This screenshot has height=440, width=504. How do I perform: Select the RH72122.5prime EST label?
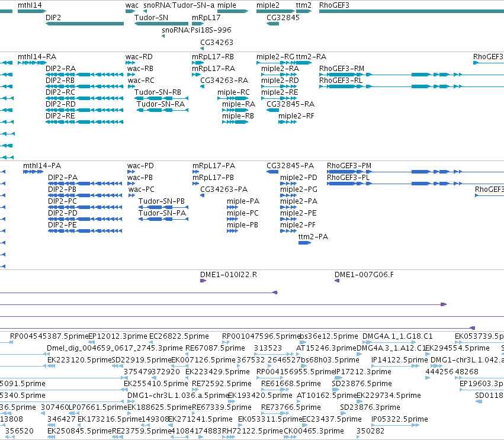click(x=252, y=431)
